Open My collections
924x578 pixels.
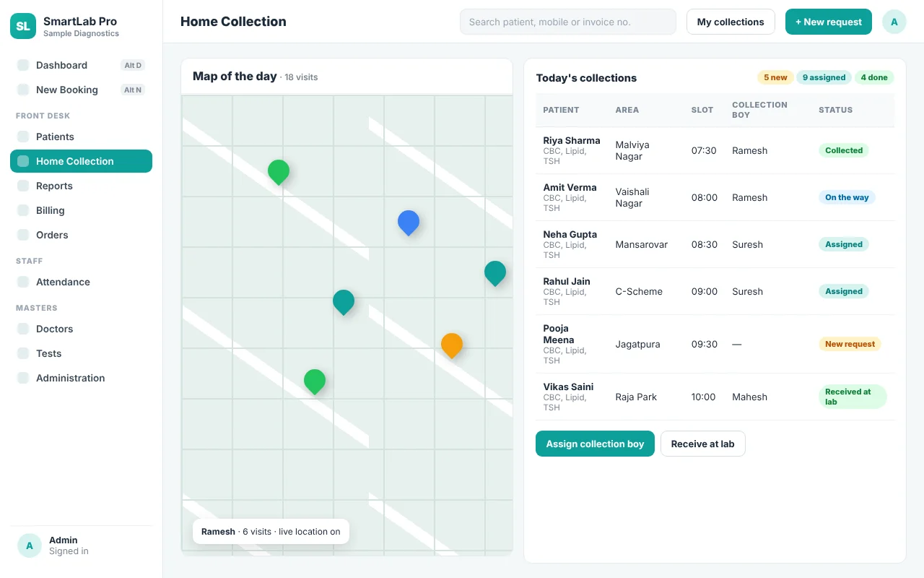pyautogui.click(x=731, y=22)
